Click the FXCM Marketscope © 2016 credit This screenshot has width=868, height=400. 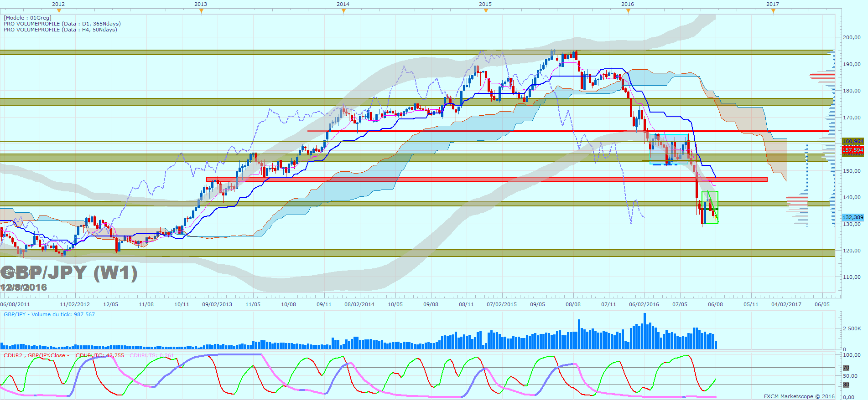pyautogui.click(x=799, y=396)
